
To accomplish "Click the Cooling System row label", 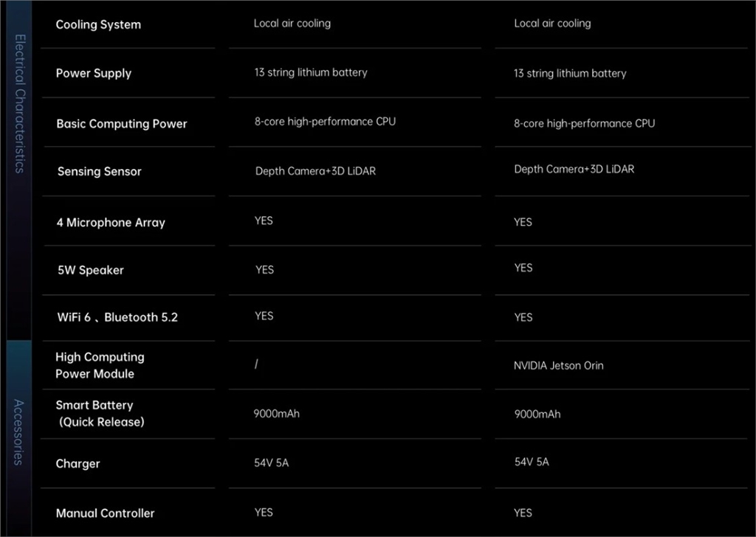I will point(98,24).
